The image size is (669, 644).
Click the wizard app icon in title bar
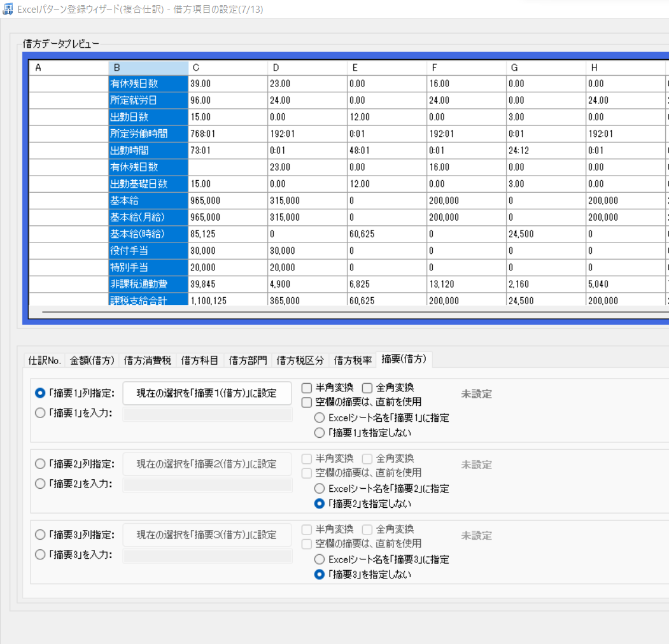click(8, 9)
